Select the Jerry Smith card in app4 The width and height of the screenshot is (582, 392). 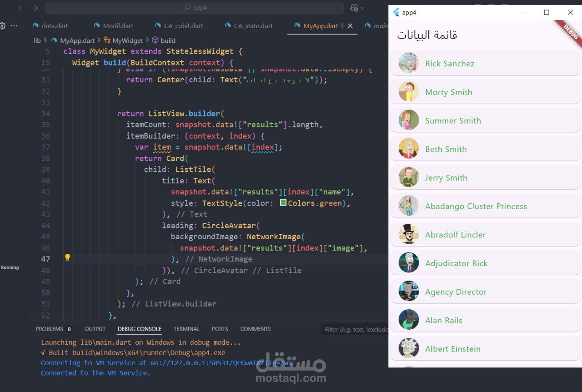[x=486, y=177]
